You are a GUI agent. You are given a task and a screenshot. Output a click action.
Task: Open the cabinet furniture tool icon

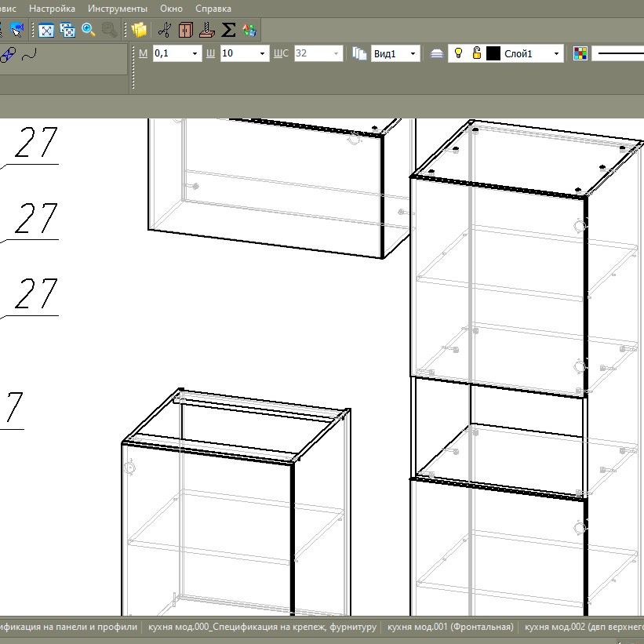pos(186,30)
